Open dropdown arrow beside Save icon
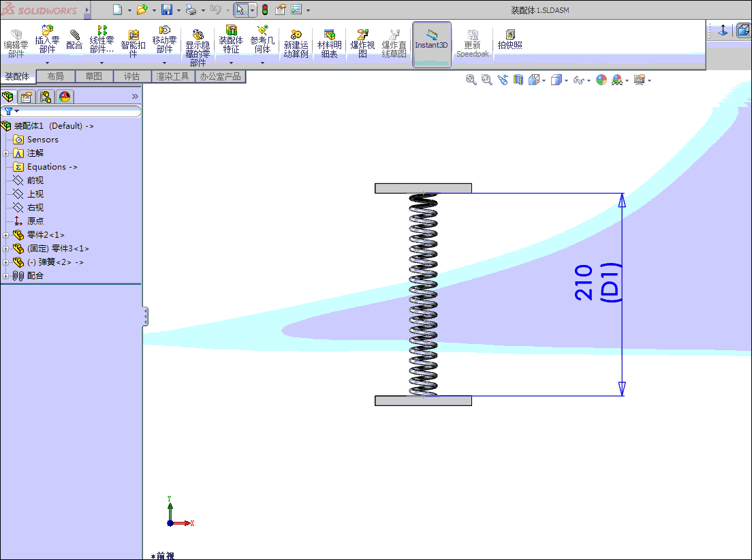 click(x=179, y=10)
